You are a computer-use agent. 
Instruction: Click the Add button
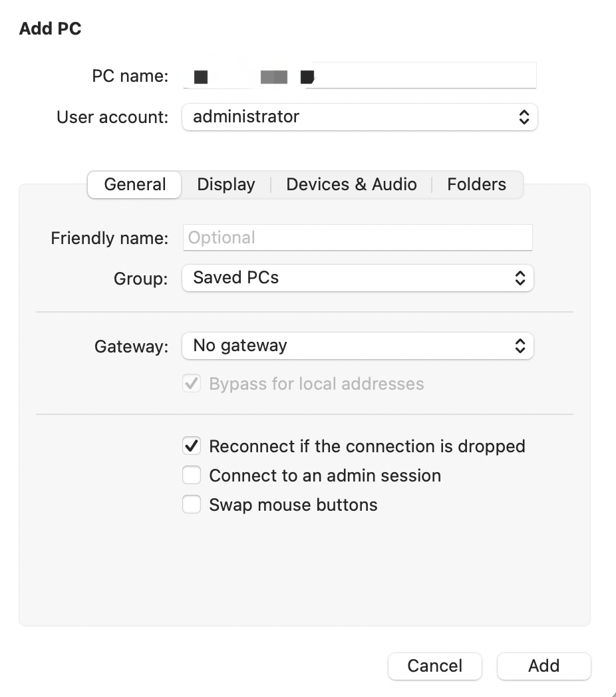tap(543, 666)
